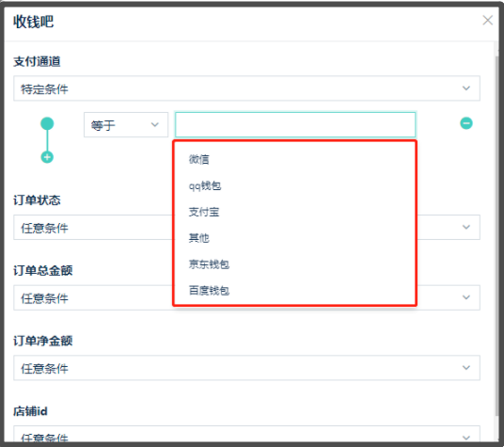Open the 订单总金额 condition dropdown arrow
This screenshot has width=504, height=447.
pyautogui.click(x=466, y=297)
